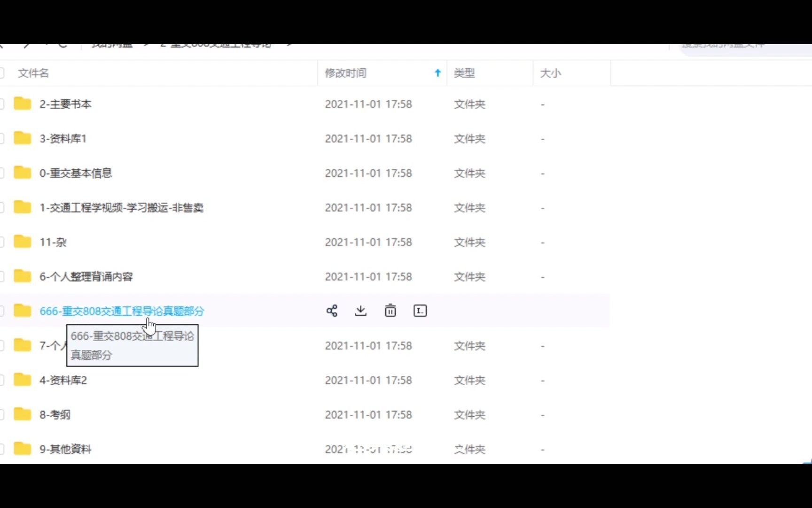Rename the 666-重交808 folder using rename icon

pos(420,311)
